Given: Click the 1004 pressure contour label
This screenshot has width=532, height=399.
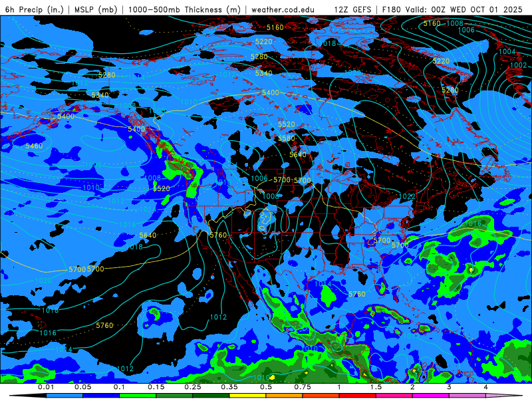Looking at the screenshot, I should [507, 51].
